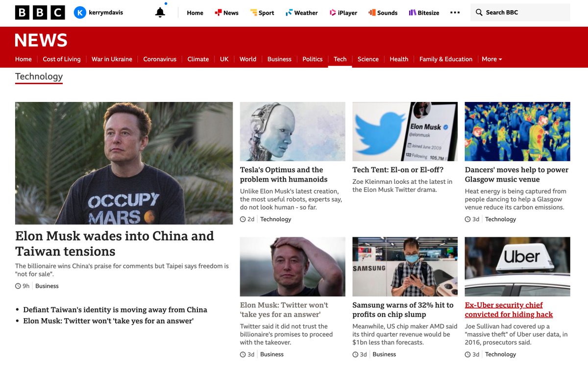Viewport: 588px width, 377px height.
Task: Click the BBC logo
Action: [x=40, y=13]
